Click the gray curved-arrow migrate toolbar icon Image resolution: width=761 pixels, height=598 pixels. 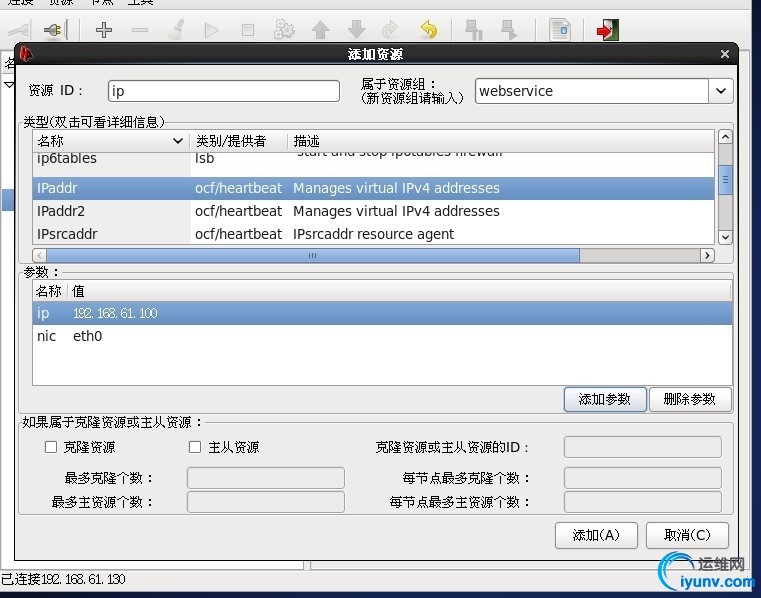click(x=390, y=30)
